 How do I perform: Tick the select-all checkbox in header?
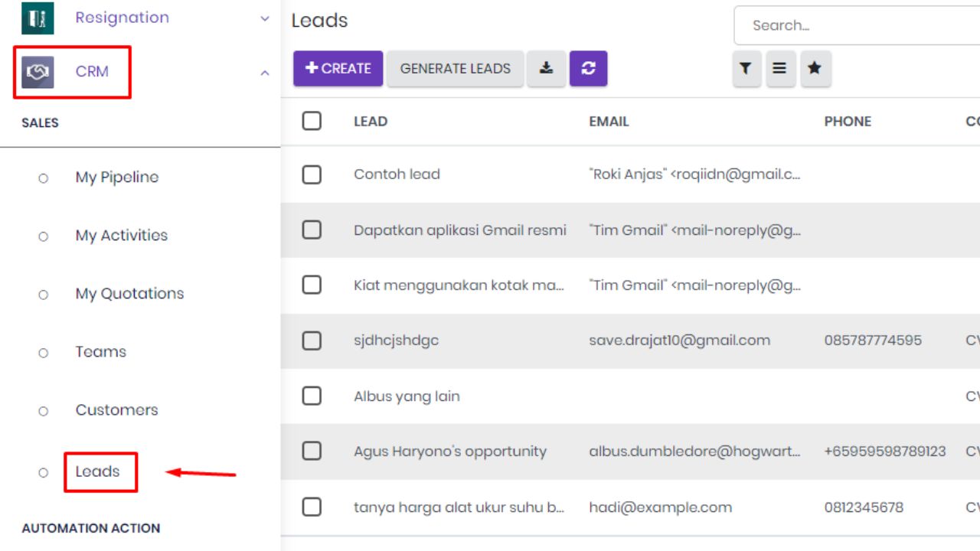312,121
